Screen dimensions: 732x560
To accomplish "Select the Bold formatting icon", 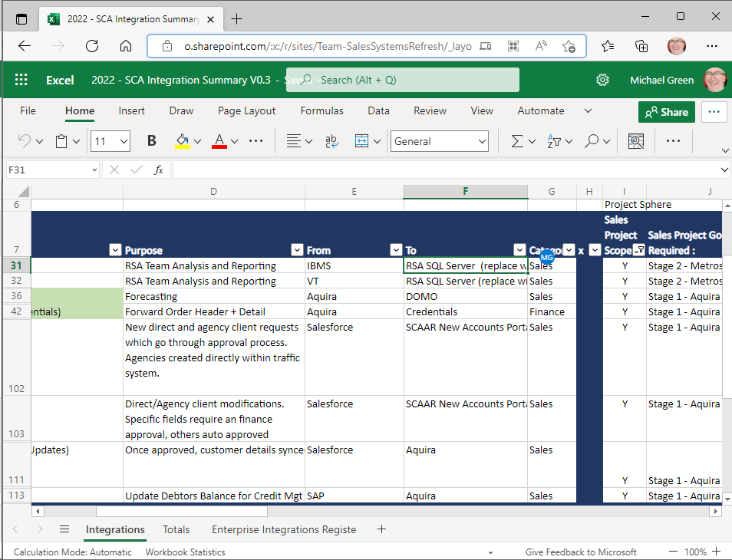I will click(151, 140).
